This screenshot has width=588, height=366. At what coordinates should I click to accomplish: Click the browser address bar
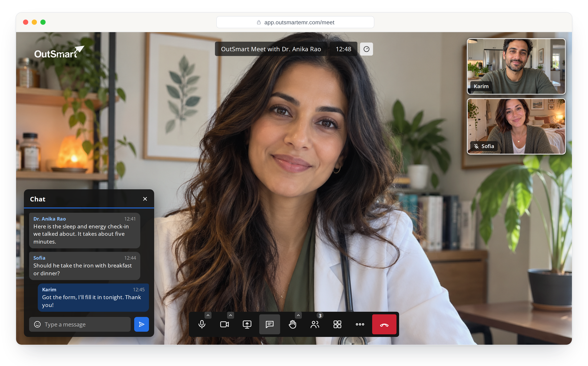click(x=295, y=22)
